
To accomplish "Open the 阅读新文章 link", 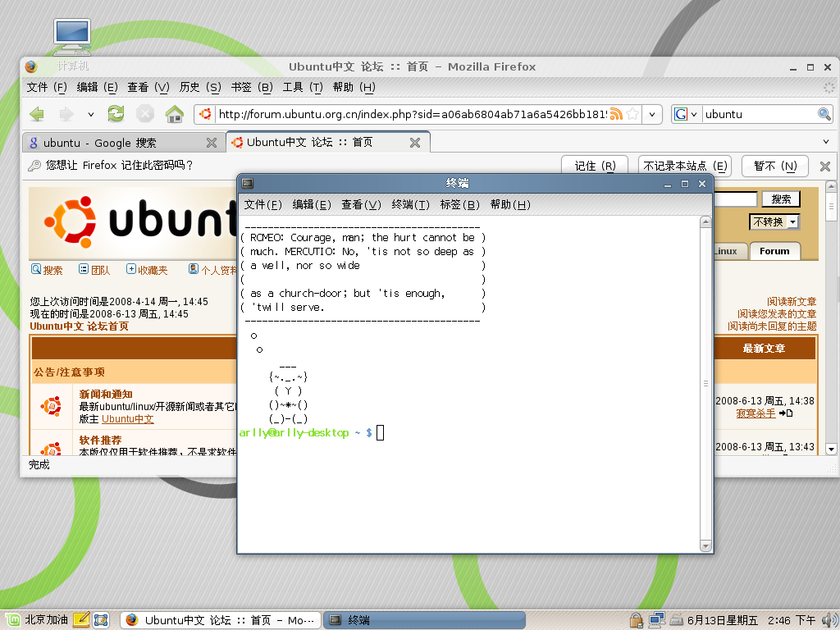I will pos(792,302).
